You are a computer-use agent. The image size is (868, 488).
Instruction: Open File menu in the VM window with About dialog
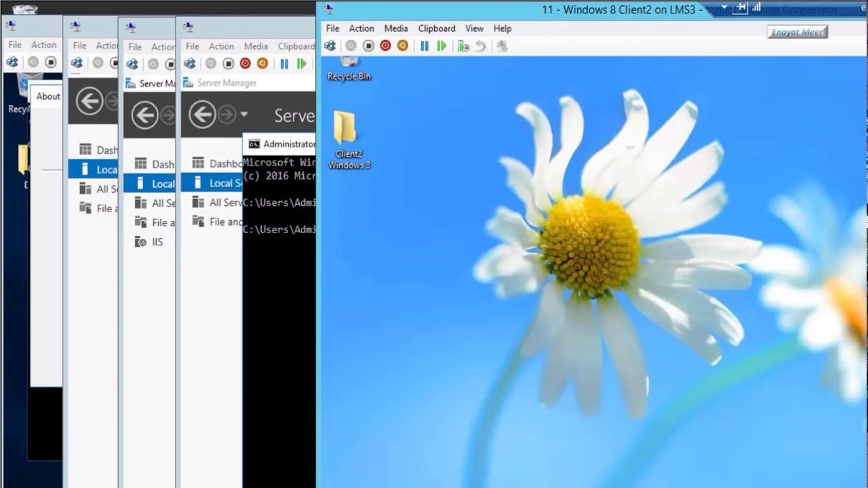15,45
